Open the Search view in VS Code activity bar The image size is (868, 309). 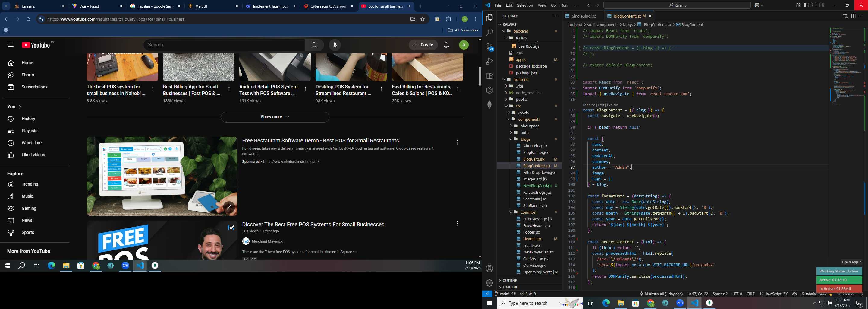coord(489,32)
